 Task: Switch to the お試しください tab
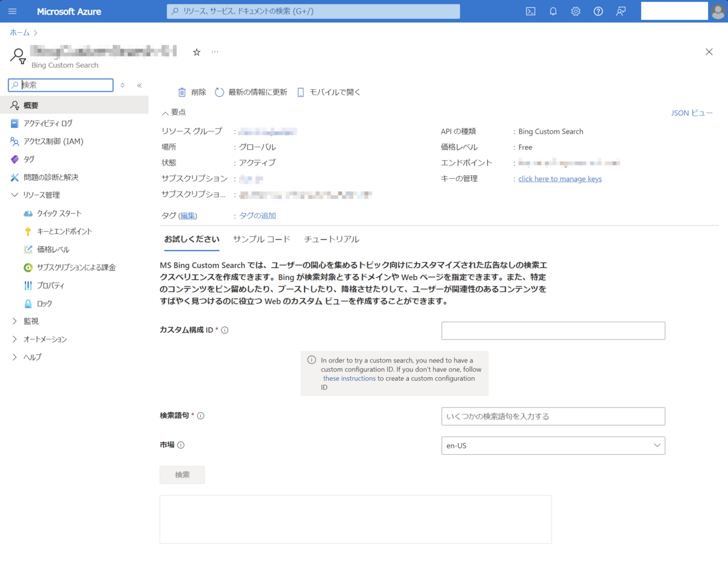tap(192, 239)
